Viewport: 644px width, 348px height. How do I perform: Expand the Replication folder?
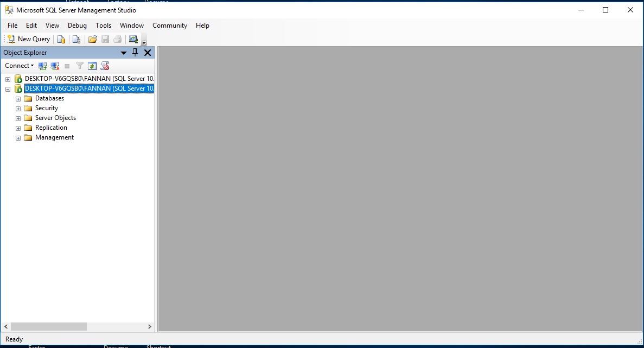pyautogui.click(x=18, y=128)
